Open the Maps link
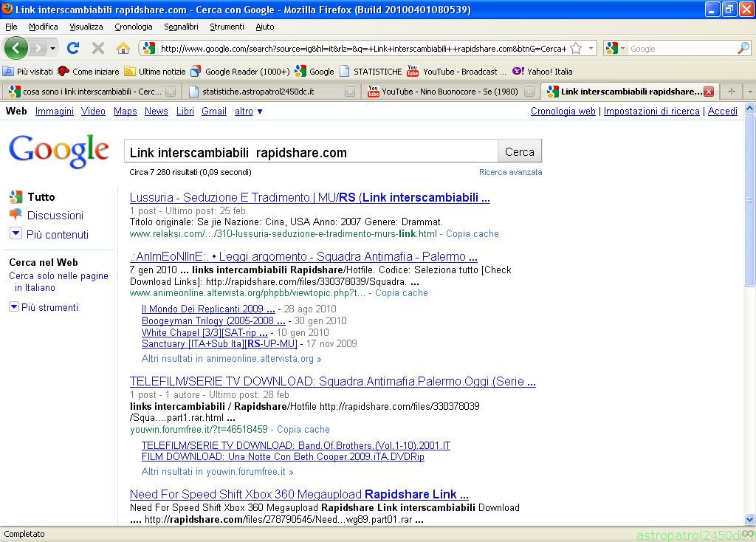This screenshot has width=756, height=542. [x=126, y=112]
